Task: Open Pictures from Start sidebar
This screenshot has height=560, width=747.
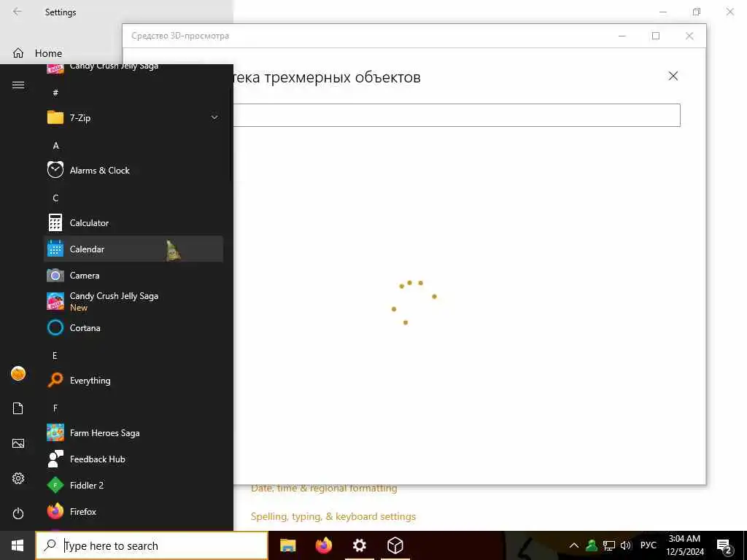Action: 18,443
